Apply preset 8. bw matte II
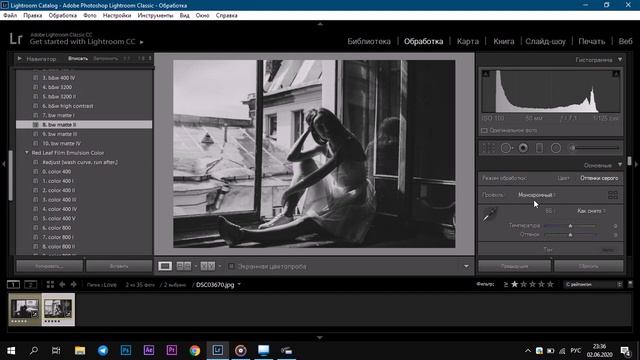The height and width of the screenshot is (360, 640). (x=84, y=124)
